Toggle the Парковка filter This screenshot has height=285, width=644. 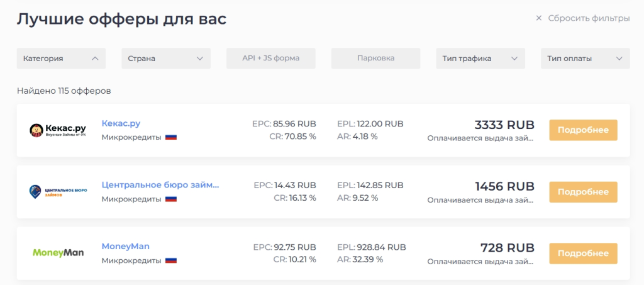[x=376, y=59]
